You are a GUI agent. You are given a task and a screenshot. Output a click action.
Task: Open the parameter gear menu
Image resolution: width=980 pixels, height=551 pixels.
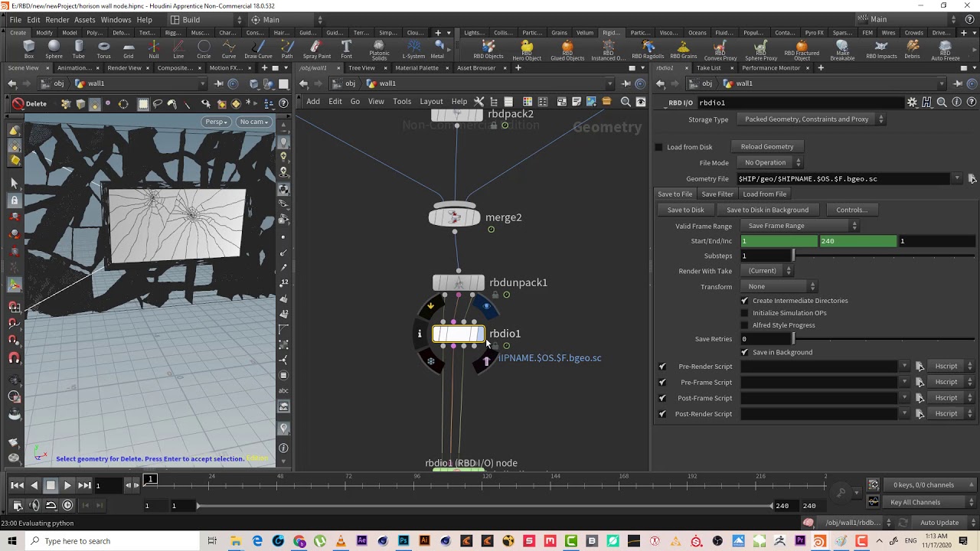pyautogui.click(x=912, y=102)
